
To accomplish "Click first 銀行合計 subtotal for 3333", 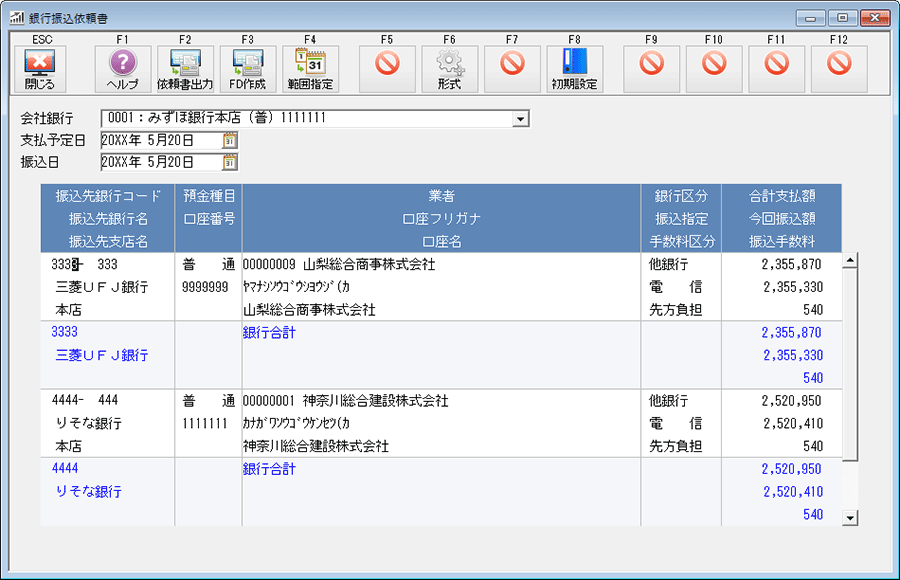I will tap(269, 332).
